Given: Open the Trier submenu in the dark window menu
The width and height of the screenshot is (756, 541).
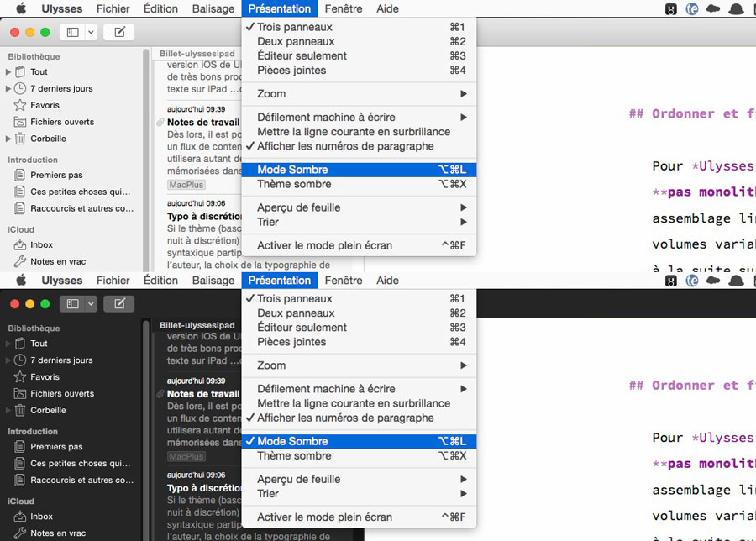Looking at the screenshot, I should click(x=359, y=494).
